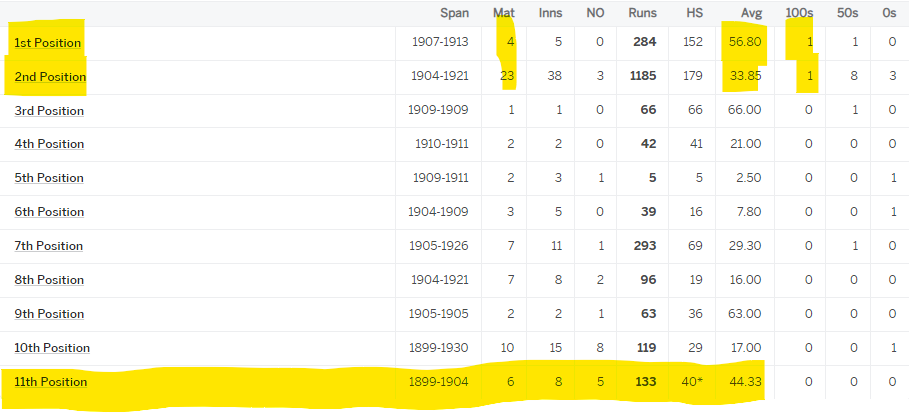Click the 100s column header
Image resolution: width=909 pixels, height=413 pixels.
[802, 13]
